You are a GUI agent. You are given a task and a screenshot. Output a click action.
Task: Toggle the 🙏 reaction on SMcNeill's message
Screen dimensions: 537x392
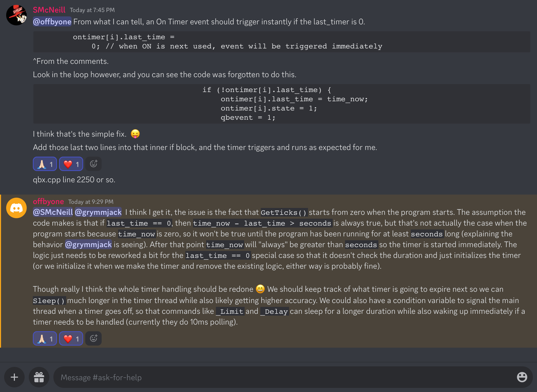45,164
